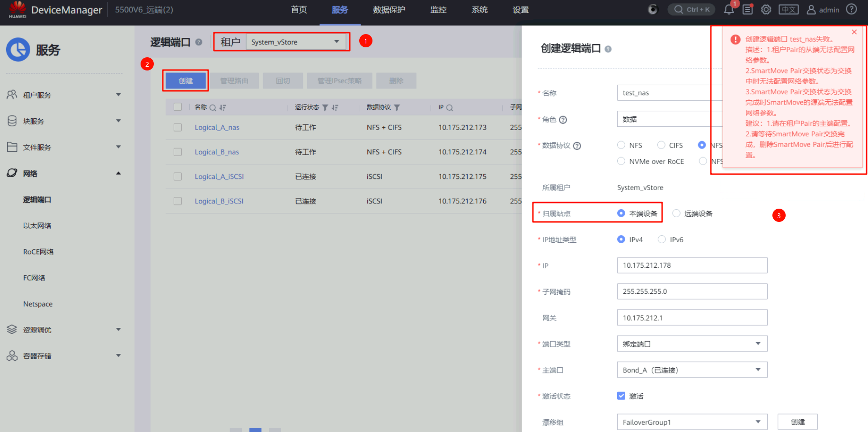Check the box for Logical_A_nas row
868x432 pixels.
[x=177, y=127]
